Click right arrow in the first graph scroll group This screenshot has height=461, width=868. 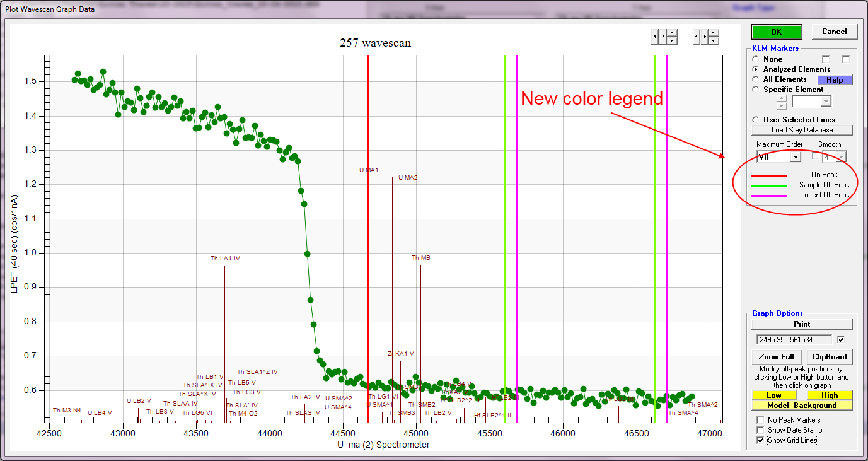(x=663, y=37)
